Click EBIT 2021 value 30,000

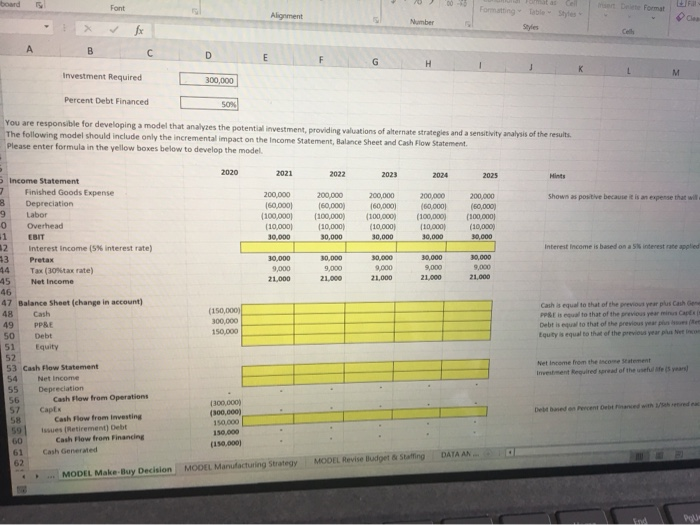click(279, 237)
